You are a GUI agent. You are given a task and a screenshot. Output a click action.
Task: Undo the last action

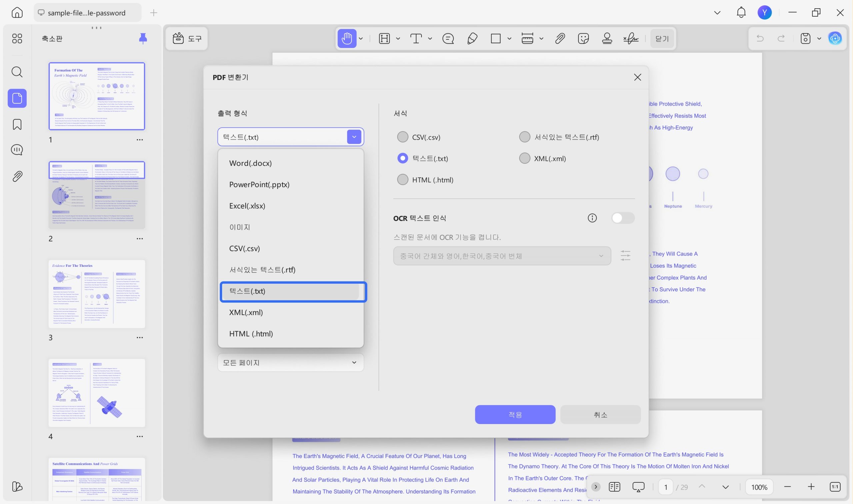coord(760,38)
